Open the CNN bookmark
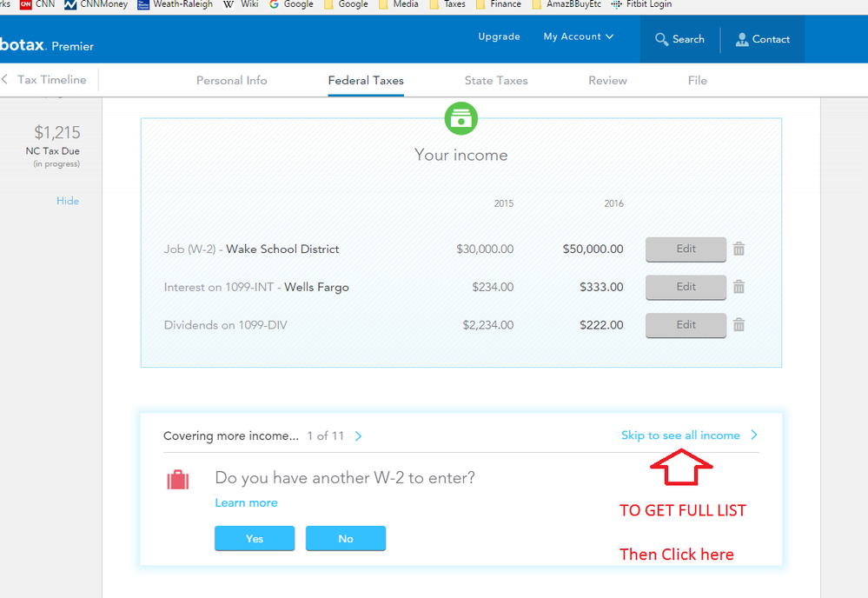Image resolution: width=868 pixels, height=598 pixels. 38,4
